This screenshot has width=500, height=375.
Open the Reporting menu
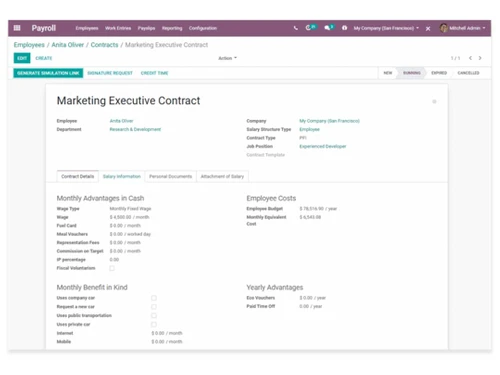tap(172, 28)
